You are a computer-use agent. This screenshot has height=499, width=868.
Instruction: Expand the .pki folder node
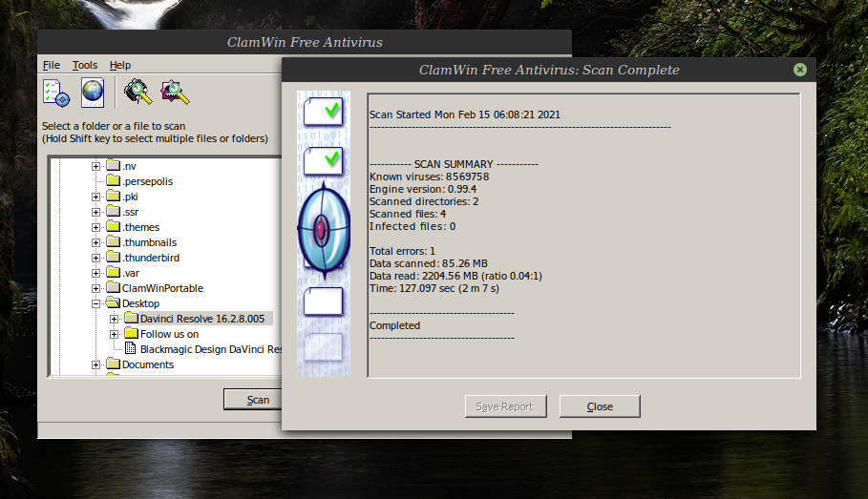95,197
